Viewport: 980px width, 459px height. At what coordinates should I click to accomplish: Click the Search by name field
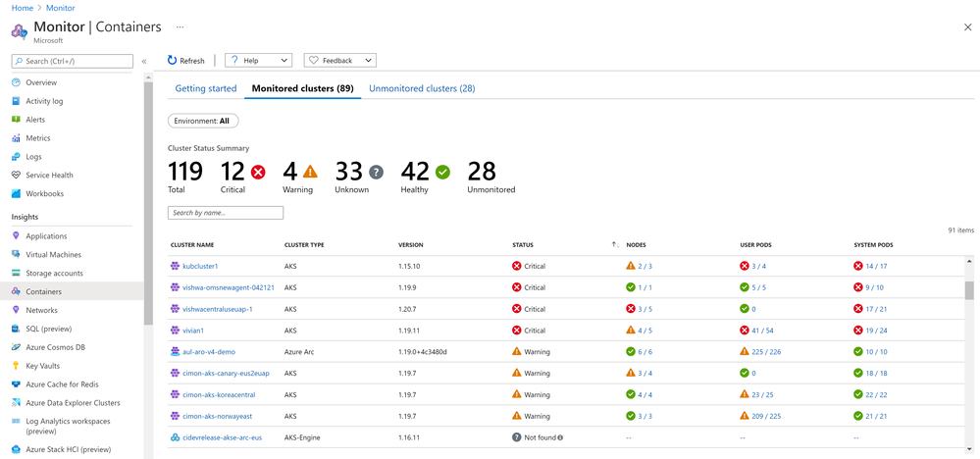click(x=226, y=213)
